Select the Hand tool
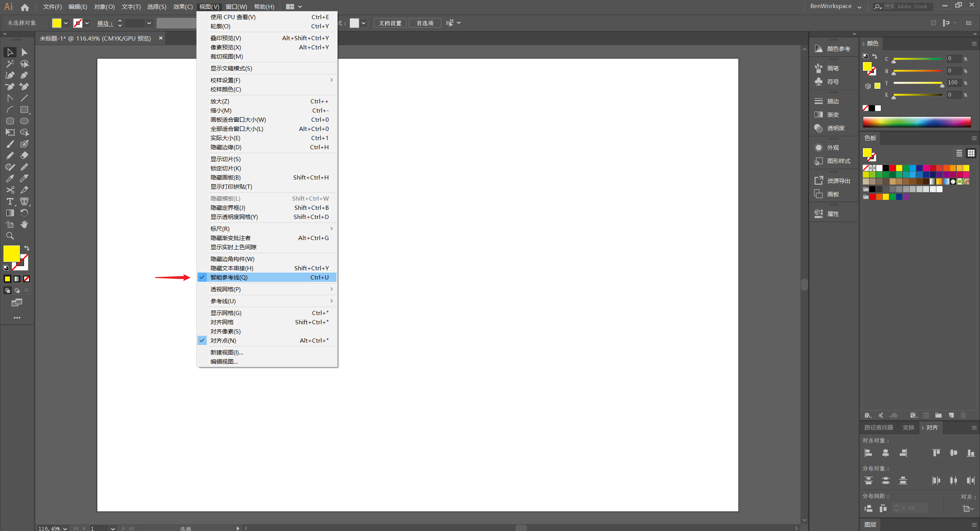This screenshot has width=980, height=531. click(24, 224)
